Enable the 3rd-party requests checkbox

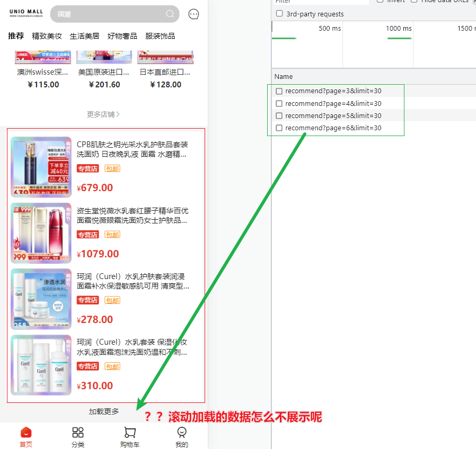point(279,14)
